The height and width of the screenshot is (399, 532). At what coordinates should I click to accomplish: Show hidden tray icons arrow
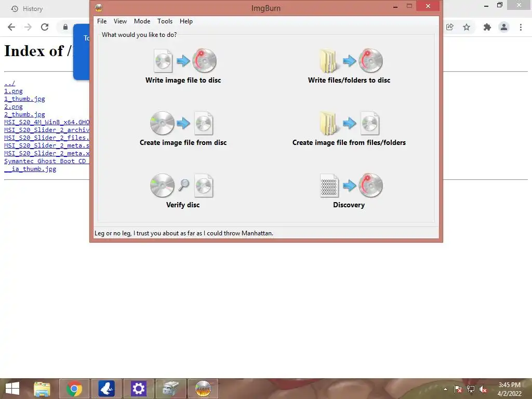(x=445, y=389)
